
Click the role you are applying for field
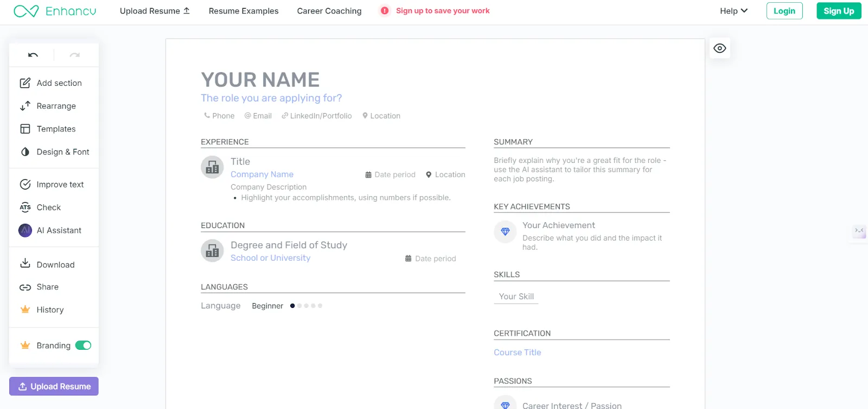pos(271,98)
